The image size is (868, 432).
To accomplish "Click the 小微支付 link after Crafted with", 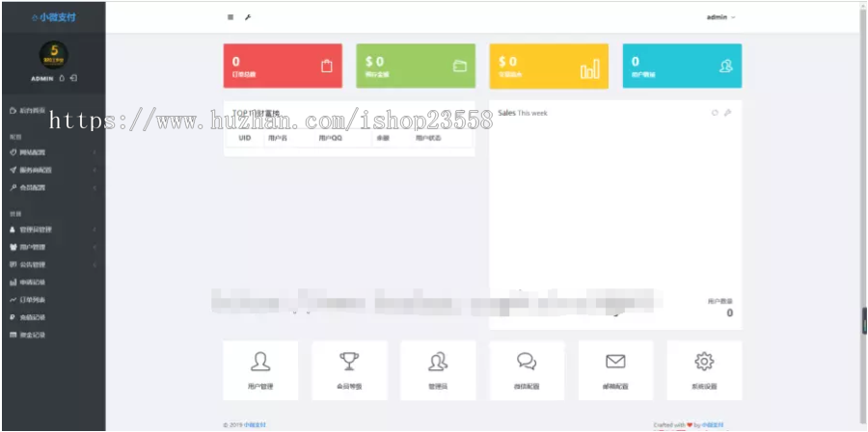I will pos(713,425).
